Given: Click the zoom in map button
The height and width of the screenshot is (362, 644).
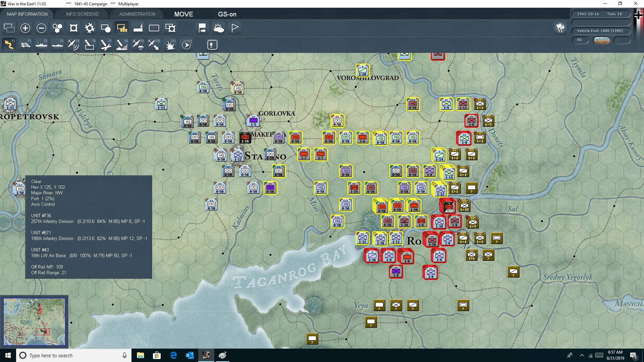Looking at the screenshot, I should [x=25, y=28].
